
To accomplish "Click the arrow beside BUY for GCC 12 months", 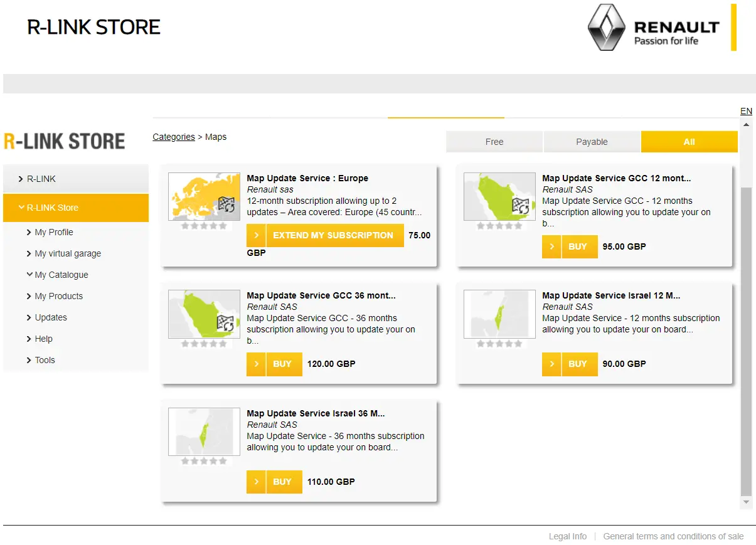I will coord(551,246).
